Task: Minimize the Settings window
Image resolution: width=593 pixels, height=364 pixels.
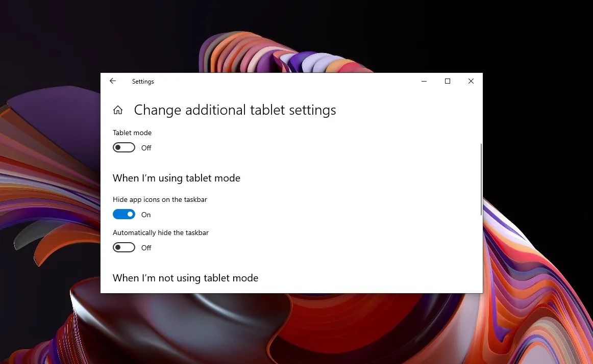Action: pos(424,81)
